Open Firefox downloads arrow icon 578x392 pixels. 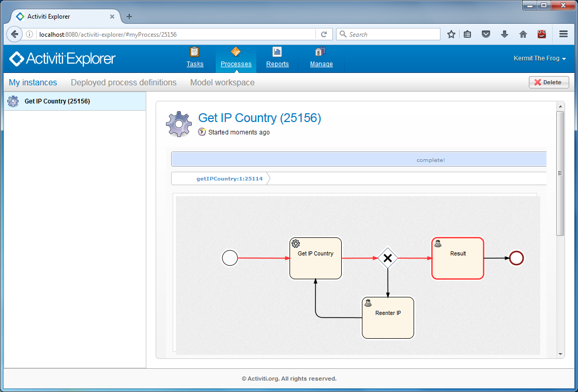point(505,34)
